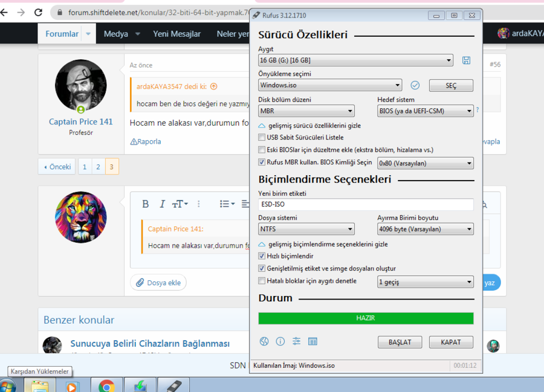Screen dimensions: 544x392
Task: Click the save disk image icon in Rufus
Action: tap(466, 60)
